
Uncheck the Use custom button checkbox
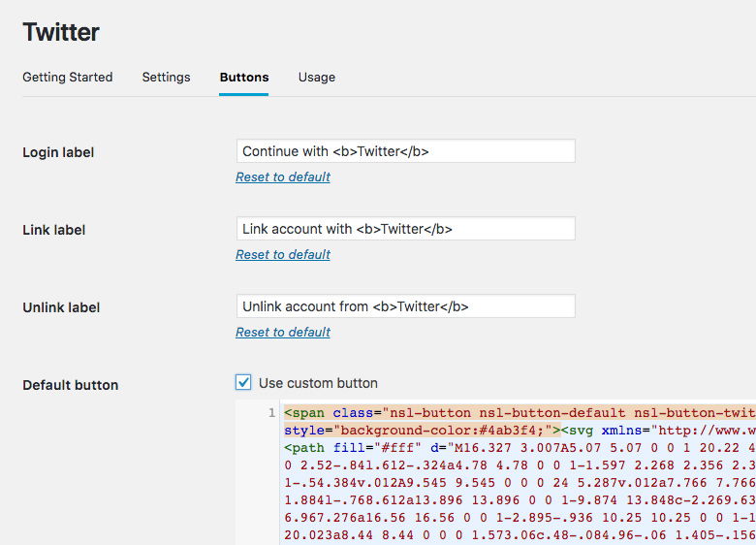click(243, 383)
